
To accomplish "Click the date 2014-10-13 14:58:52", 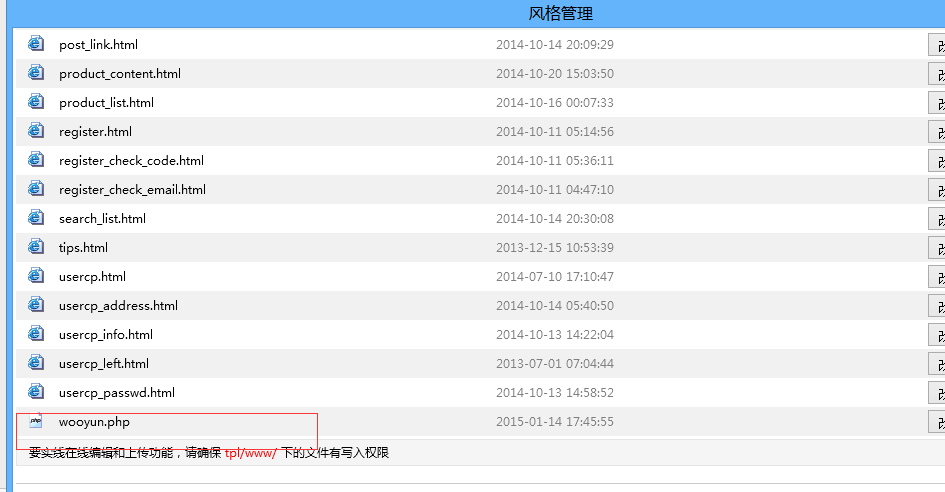I will [x=555, y=393].
